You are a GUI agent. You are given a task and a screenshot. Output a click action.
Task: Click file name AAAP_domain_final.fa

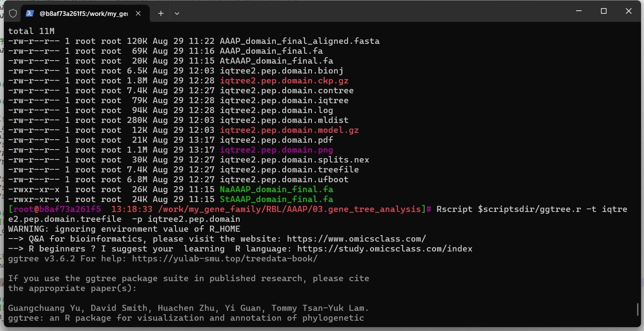click(x=271, y=51)
